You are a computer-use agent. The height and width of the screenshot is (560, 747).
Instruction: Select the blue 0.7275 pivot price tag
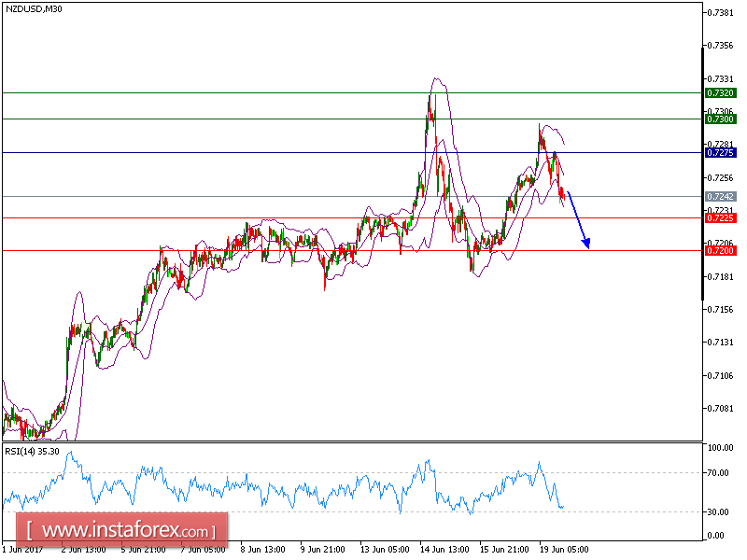[x=720, y=153]
